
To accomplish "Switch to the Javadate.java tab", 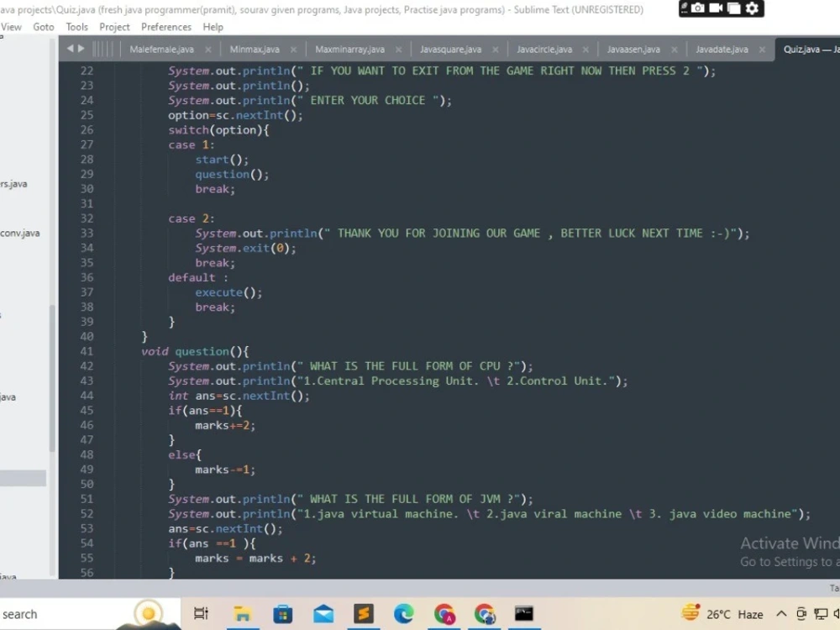I will coord(722,50).
